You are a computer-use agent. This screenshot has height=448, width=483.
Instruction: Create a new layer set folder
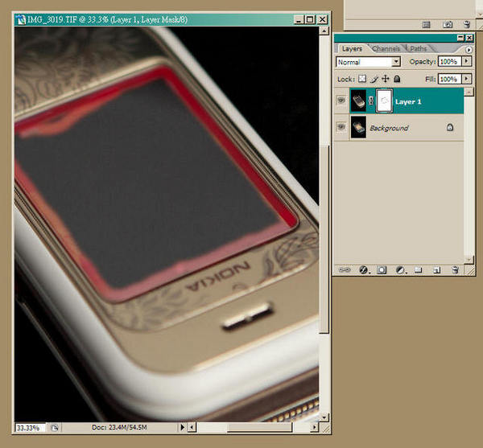[418, 270]
